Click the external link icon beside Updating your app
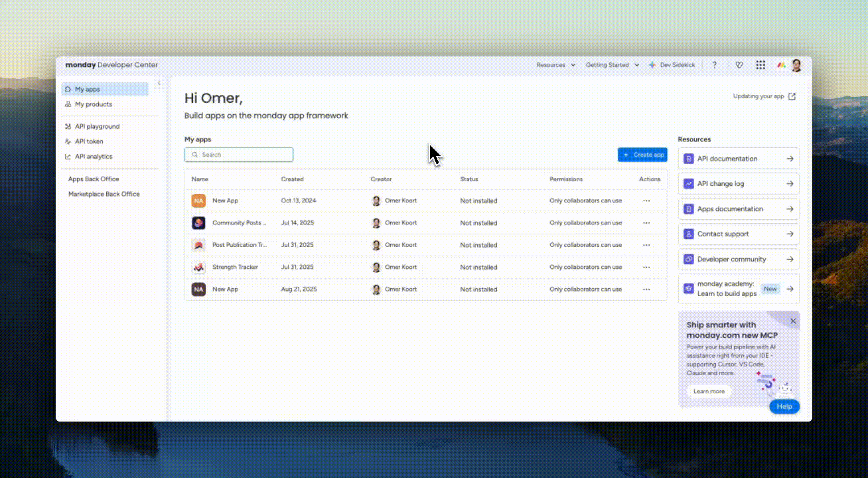868x478 pixels. (792, 96)
